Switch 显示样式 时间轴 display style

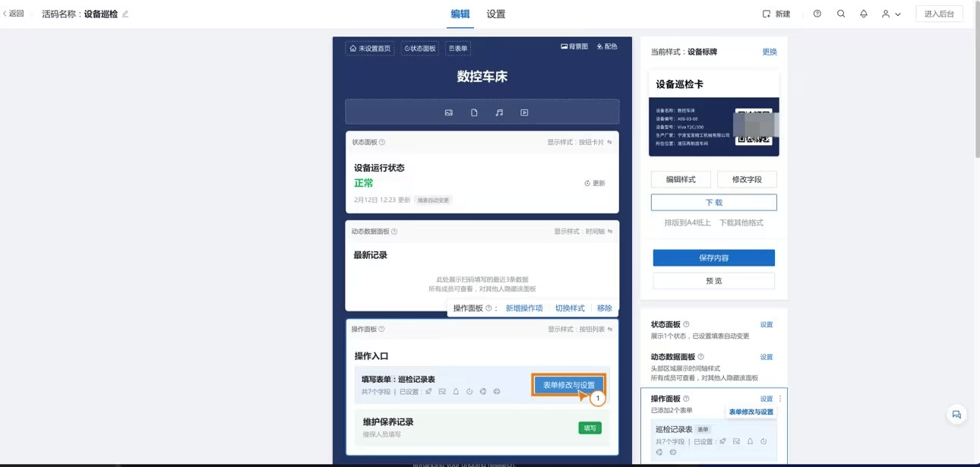point(583,232)
